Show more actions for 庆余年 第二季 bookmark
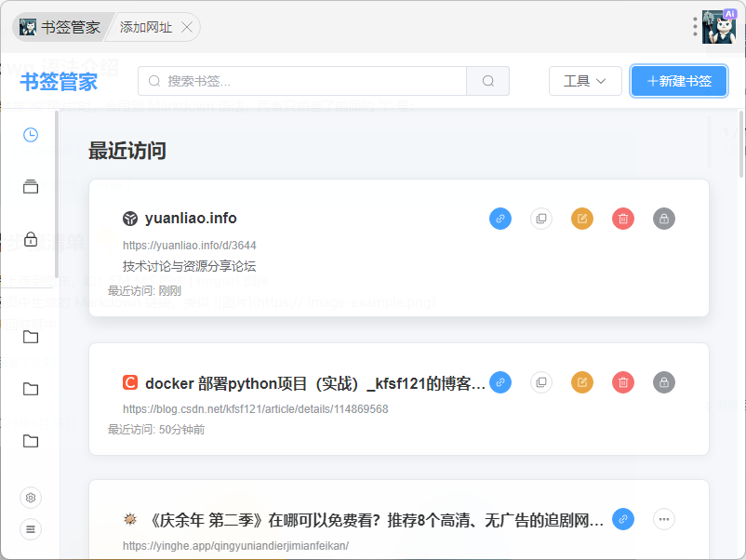The height and width of the screenshot is (560, 746). coord(664,519)
